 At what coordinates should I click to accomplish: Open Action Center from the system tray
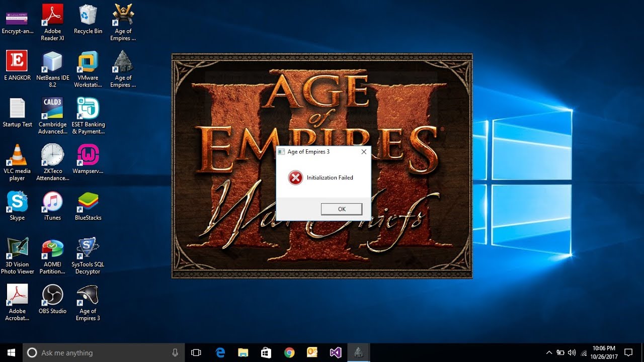coord(629,352)
